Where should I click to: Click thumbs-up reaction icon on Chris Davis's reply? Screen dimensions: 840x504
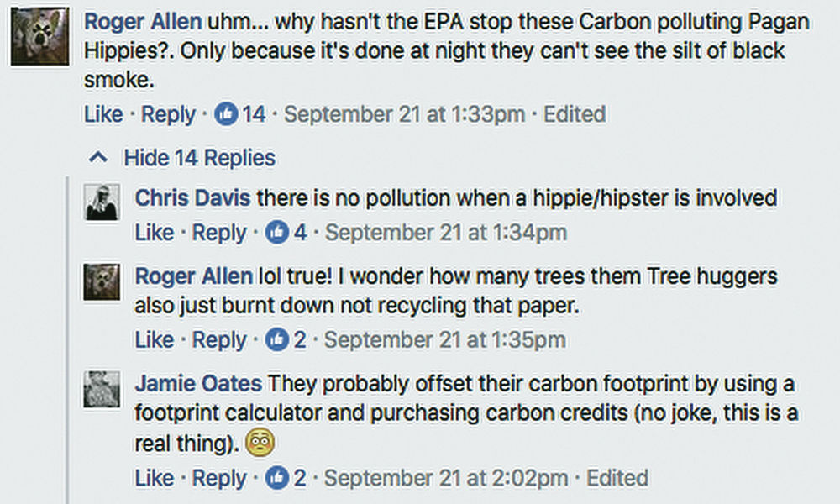277,233
